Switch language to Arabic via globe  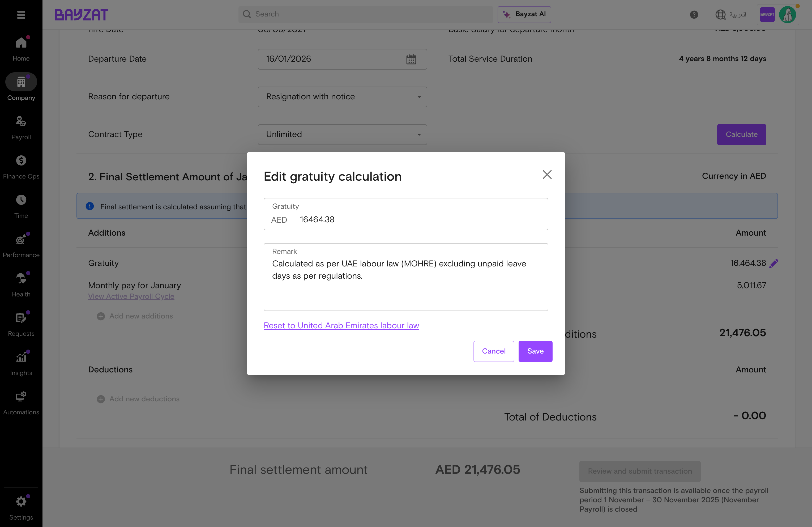coord(730,15)
